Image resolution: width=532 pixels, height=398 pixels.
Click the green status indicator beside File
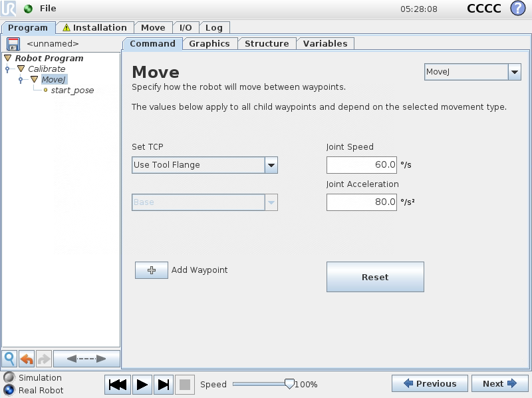(28, 9)
